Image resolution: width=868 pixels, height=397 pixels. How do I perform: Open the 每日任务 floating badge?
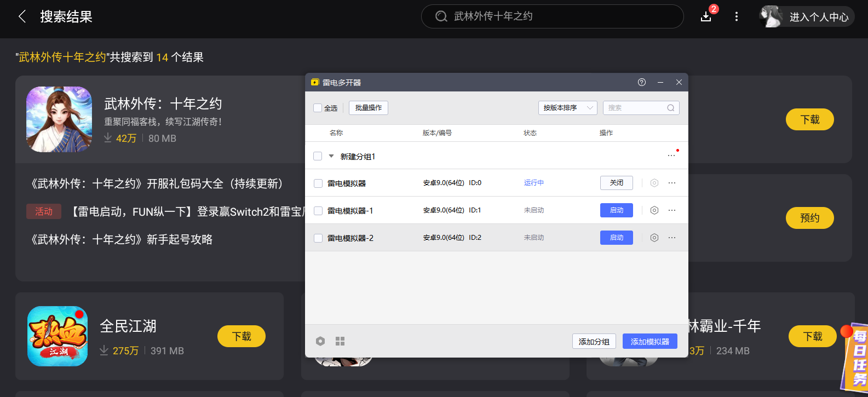(x=854, y=357)
